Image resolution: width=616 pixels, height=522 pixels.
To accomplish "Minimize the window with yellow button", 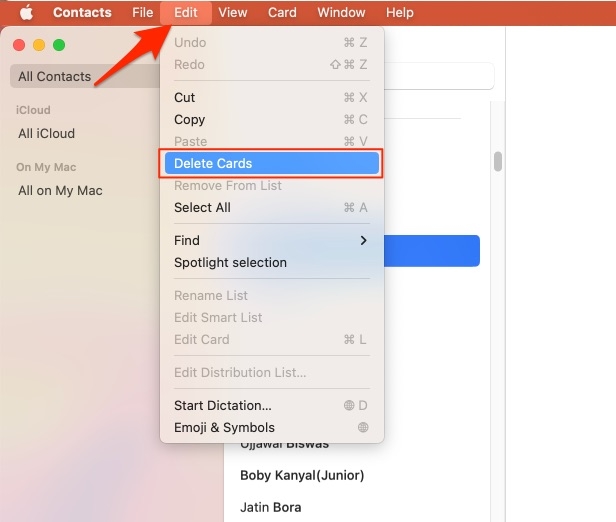I will coord(39,45).
